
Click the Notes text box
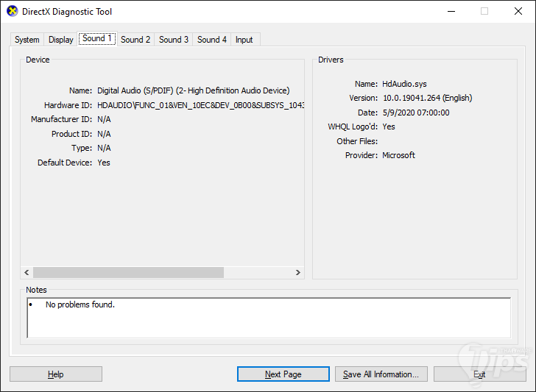pos(269,318)
